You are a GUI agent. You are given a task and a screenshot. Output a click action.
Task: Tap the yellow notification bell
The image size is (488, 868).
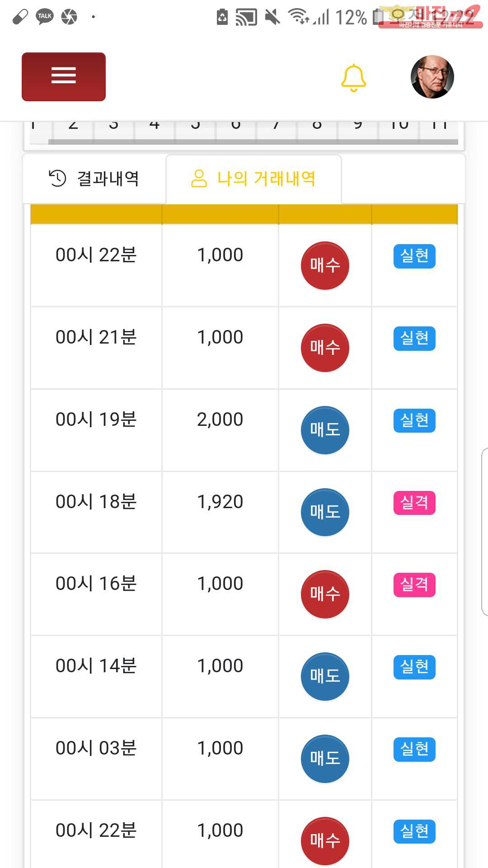(353, 78)
